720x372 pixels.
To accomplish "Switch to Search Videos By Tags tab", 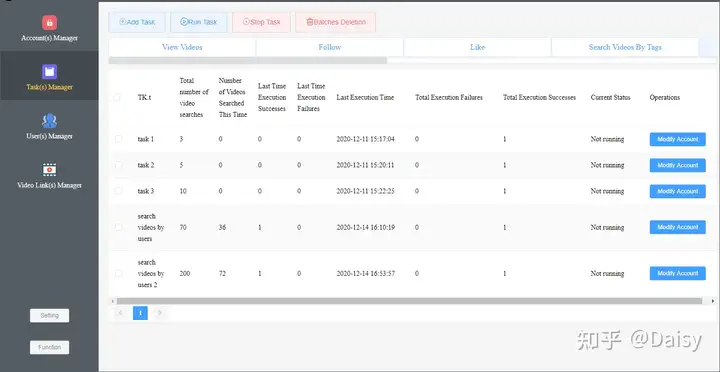I will [625, 47].
